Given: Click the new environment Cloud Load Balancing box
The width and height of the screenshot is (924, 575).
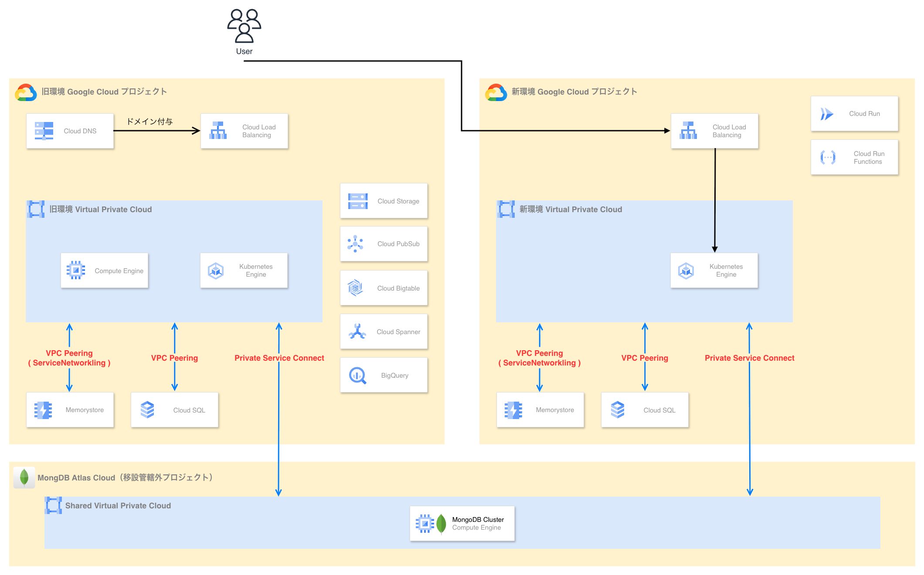Looking at the screenshot, I should (x=714, y=131).
